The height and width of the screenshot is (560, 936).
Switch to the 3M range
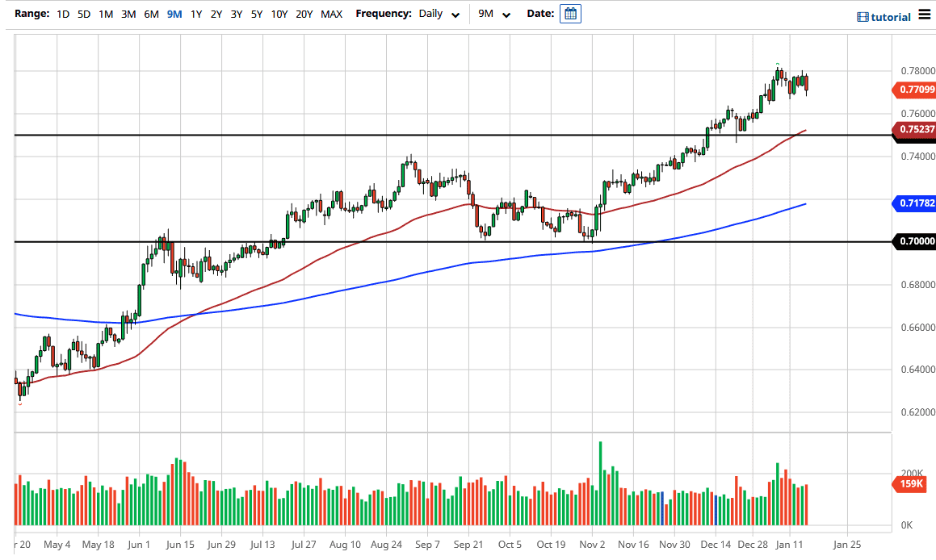128,14
